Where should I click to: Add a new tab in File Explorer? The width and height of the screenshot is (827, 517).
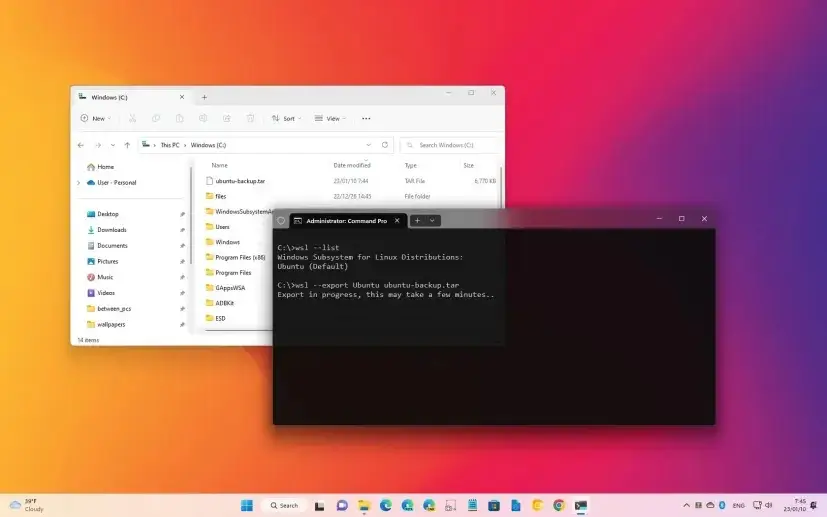[x=204, y=97]
